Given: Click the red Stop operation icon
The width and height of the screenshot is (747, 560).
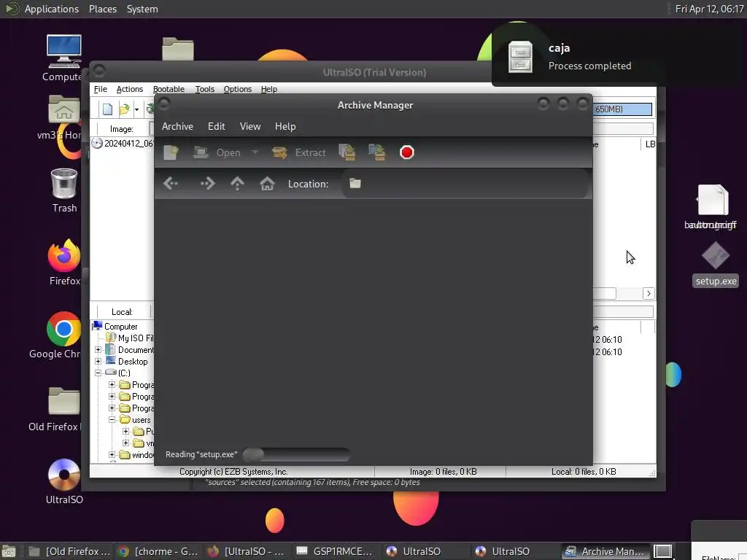Looking at the screenshot, I should (x=407, y=152).
